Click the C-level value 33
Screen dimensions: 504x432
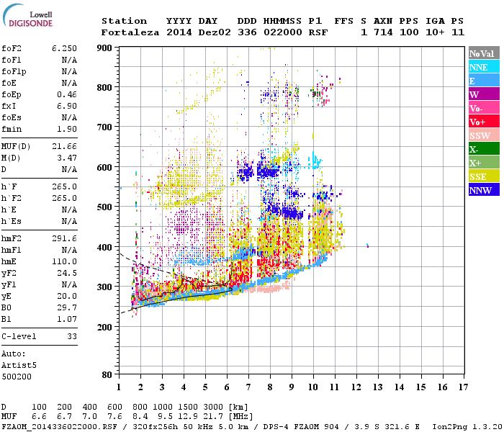[x=72, y=336]
